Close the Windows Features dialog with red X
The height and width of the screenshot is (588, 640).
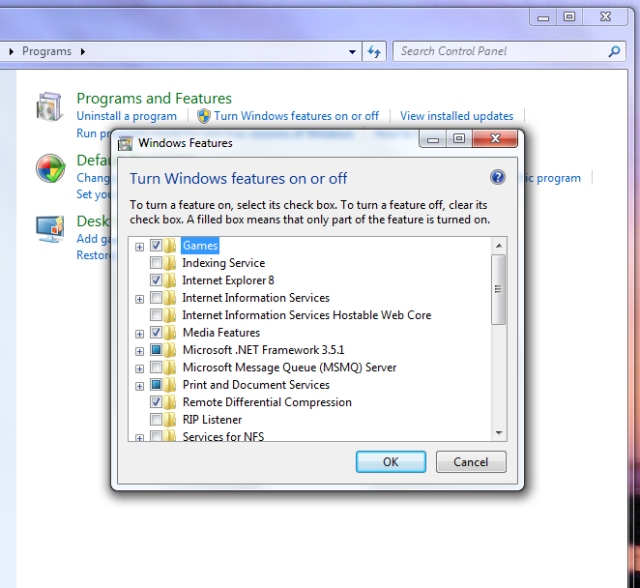(495, 139)
